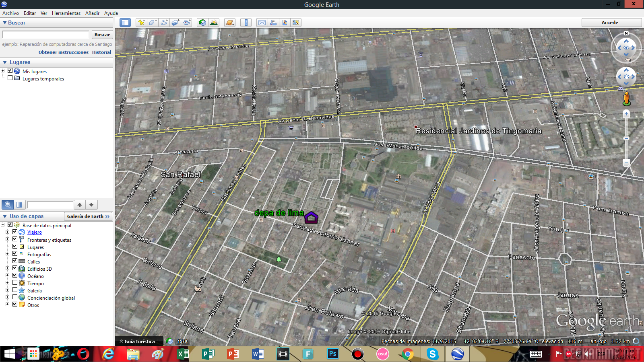This screenshot has width=644, height=362.
Task: Open the planet switcher (Saturn) icon
Action: point(230,23)
